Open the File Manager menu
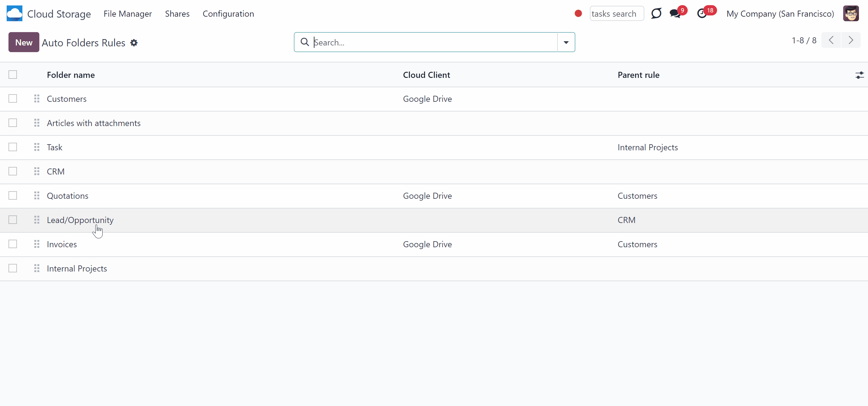 pyautogui.click(x=128, y=14)
